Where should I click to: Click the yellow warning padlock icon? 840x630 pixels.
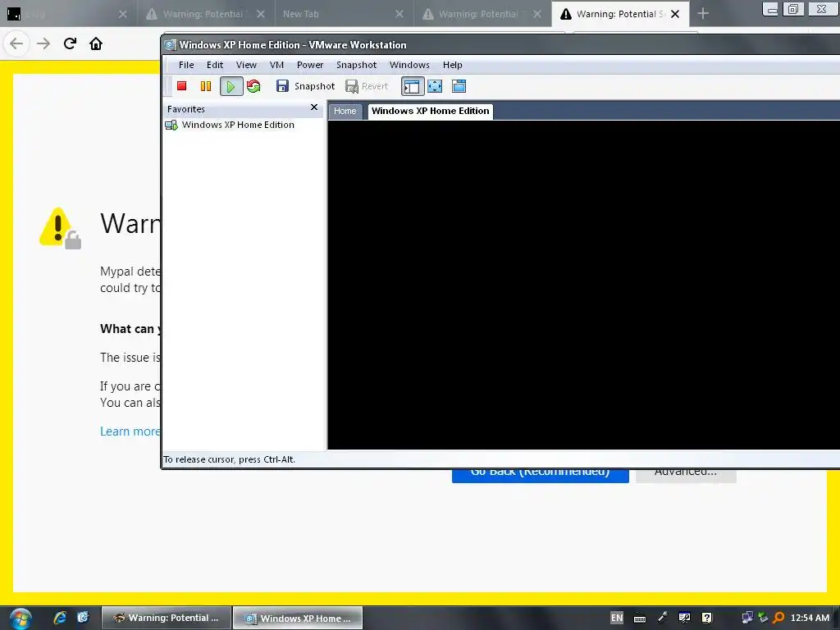point(60,228)
